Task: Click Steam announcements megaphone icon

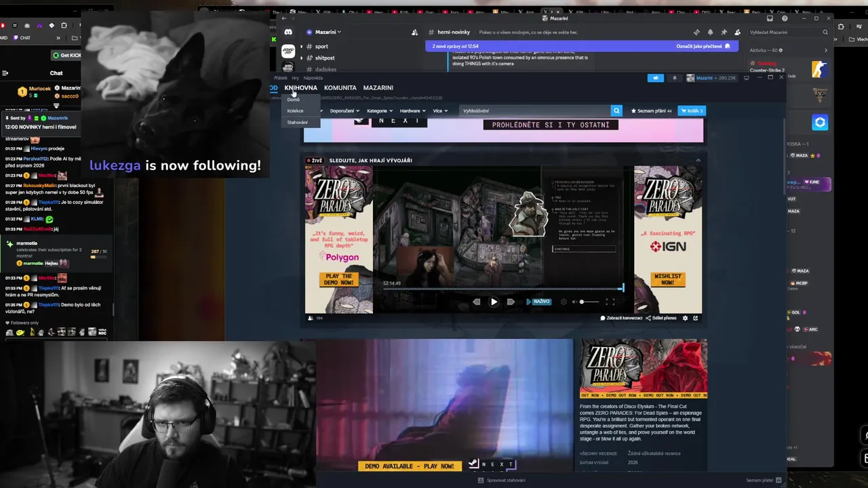Action: pos(655,78)
